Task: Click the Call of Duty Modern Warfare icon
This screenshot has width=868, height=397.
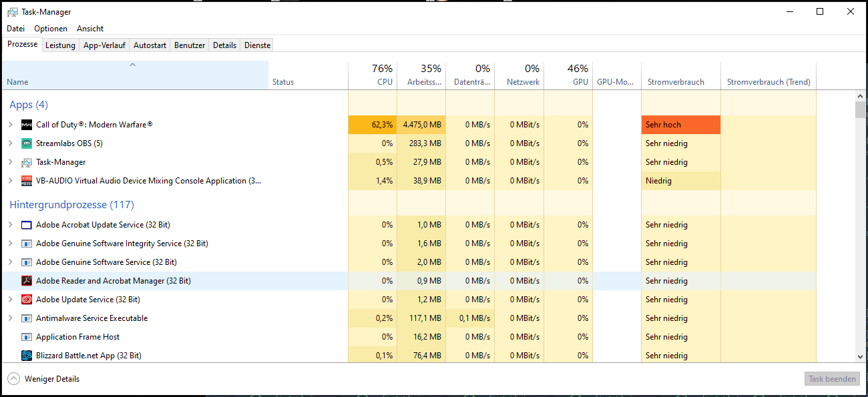Action: click(x=27, y=125)
